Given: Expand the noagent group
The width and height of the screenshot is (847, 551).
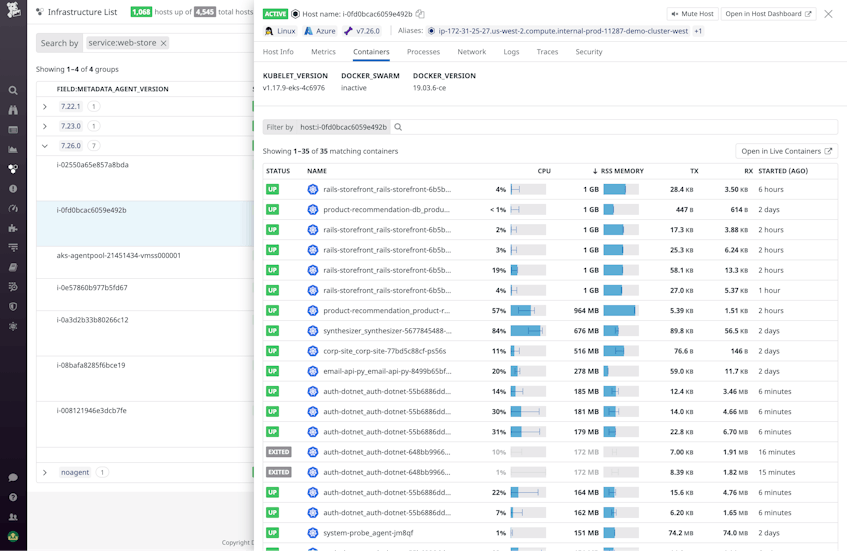Looking at the screenshot, I should [x=45, y=472].
